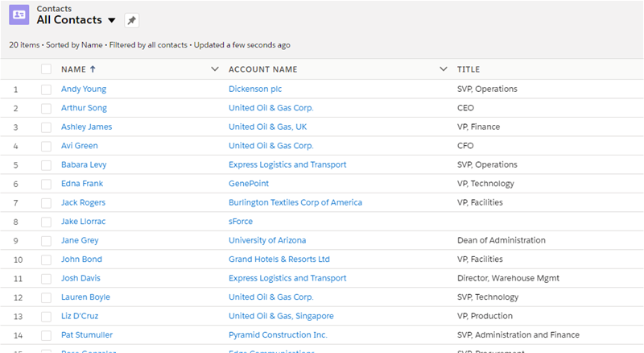Viewport: 644px width, 353px height.
Task: Open the Dickenson plc account link
Action: (255, 89)
